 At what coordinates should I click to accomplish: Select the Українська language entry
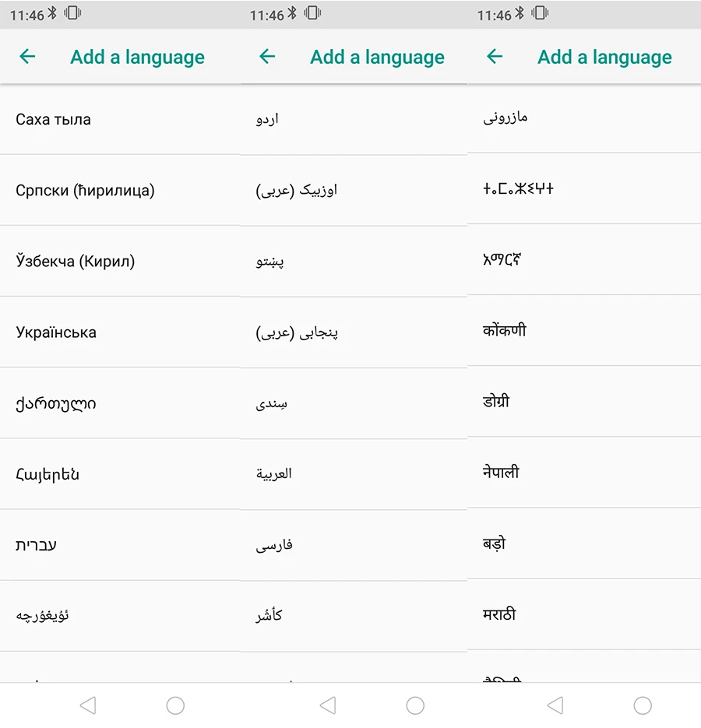[x=120, y=332]
